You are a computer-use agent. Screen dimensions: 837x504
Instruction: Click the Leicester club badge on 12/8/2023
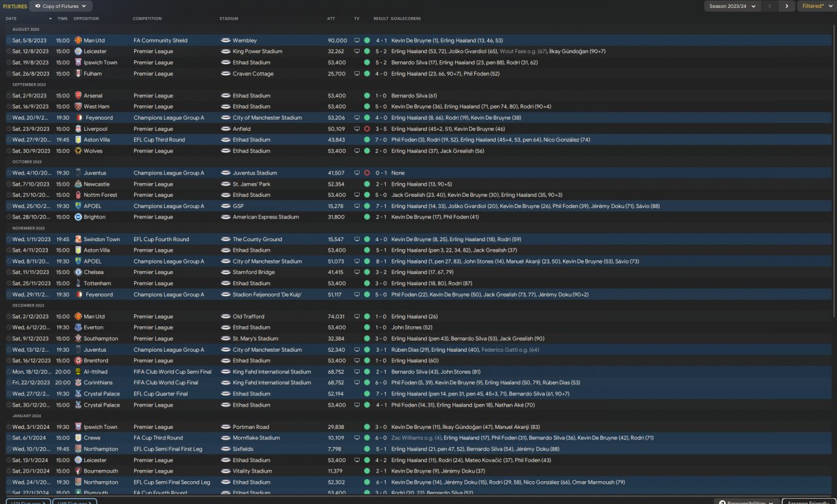pos(78,52)
